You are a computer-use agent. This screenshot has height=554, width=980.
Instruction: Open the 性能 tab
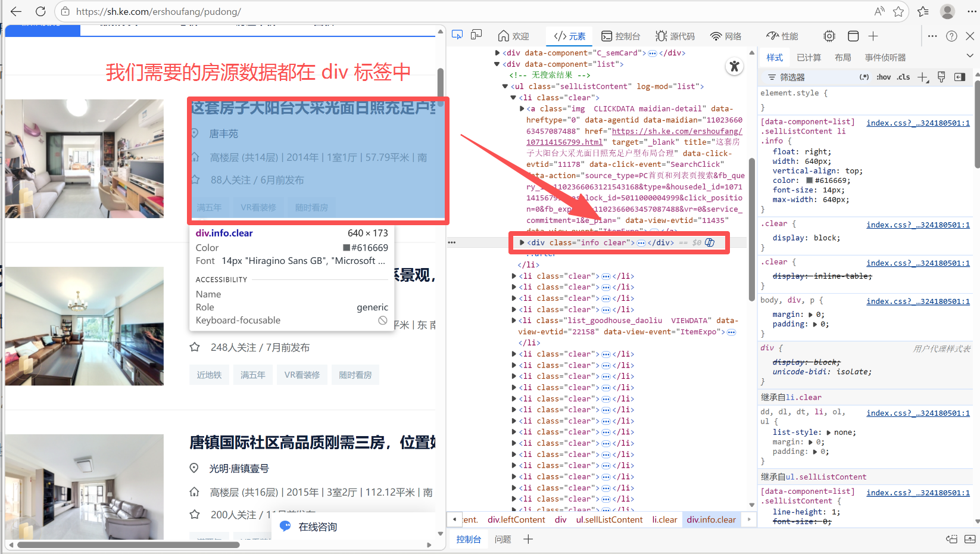[x=782, y=36]
